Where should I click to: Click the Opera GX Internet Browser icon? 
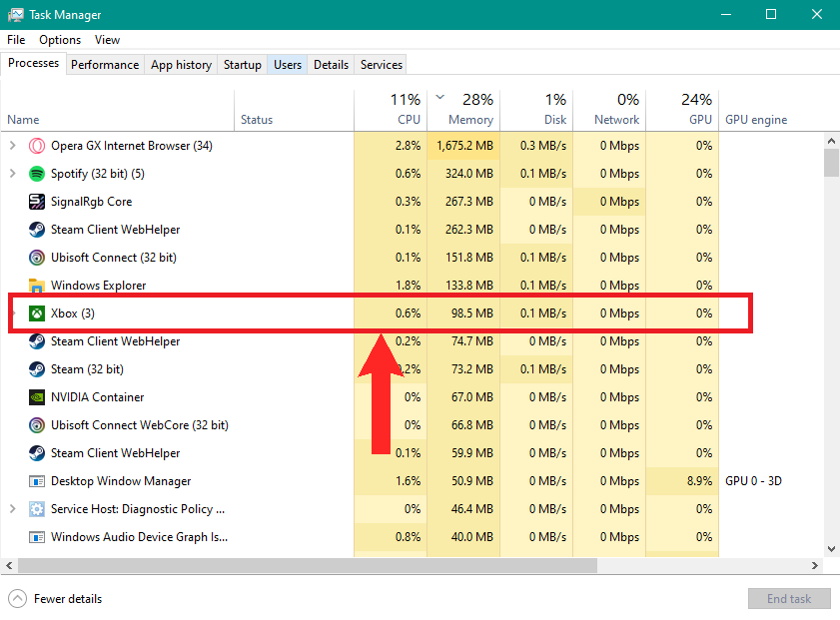[x=37, y=146]
